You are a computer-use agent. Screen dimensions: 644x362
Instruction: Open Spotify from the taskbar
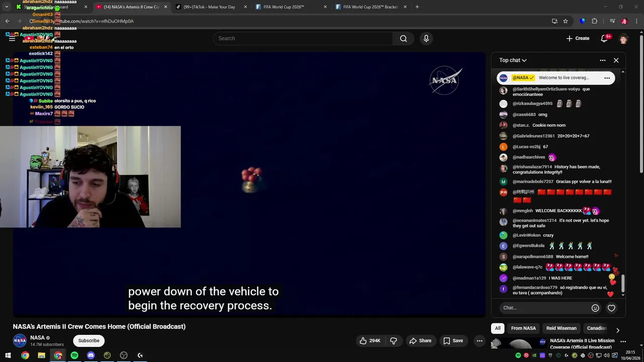(x=74, y=355)
